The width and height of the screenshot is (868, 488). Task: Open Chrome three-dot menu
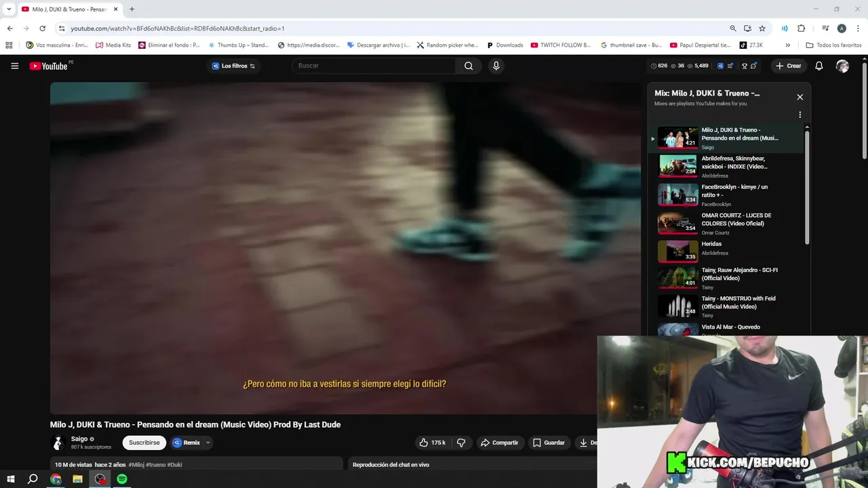click(857, 28)
